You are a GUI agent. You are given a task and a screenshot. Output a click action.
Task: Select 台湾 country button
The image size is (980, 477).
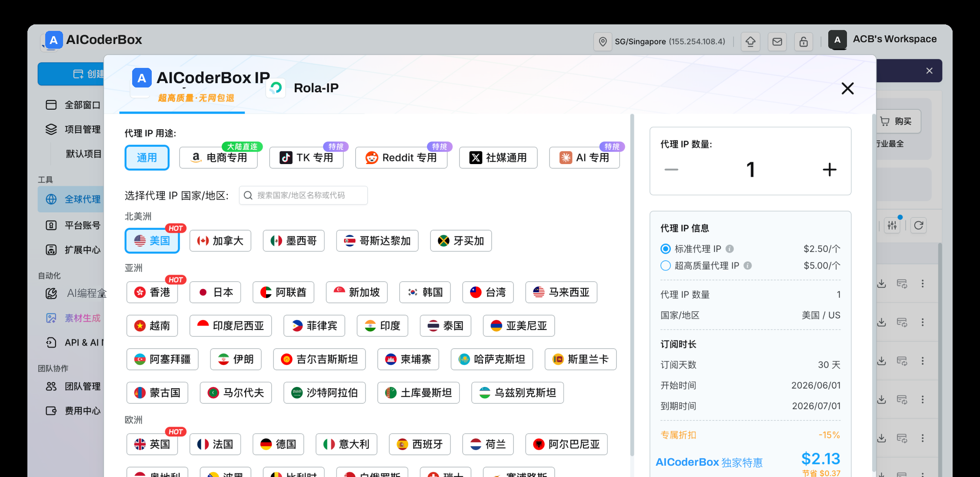[x=488, y=292]
